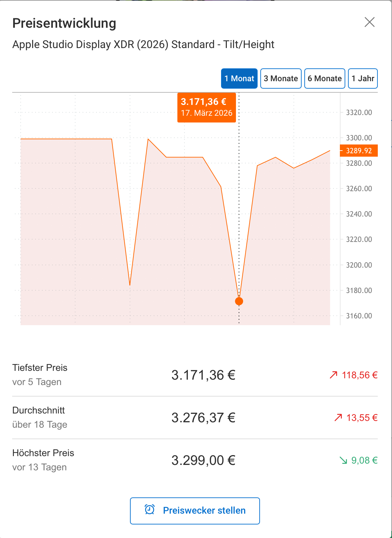Show the 6 Monate price history

325,79
